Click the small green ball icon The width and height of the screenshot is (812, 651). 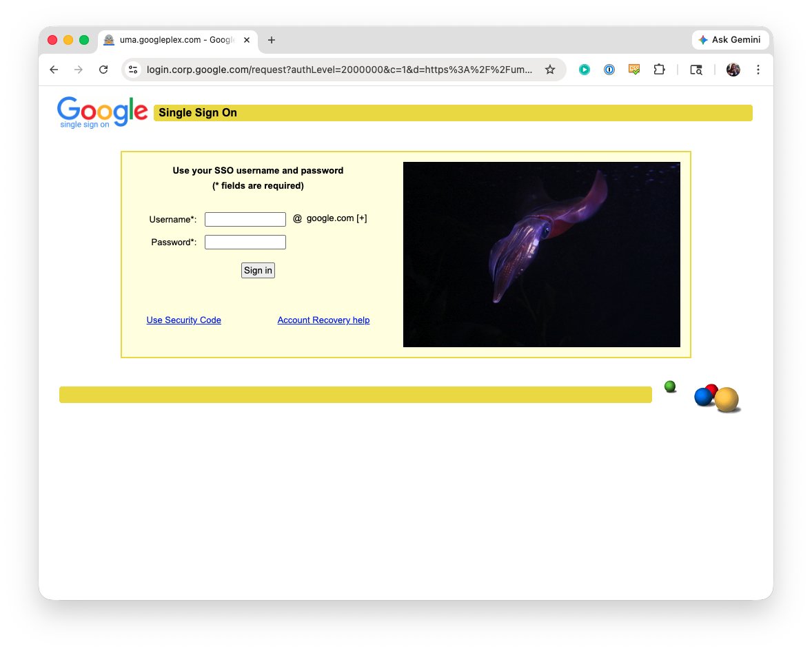[x=670, y=386]
